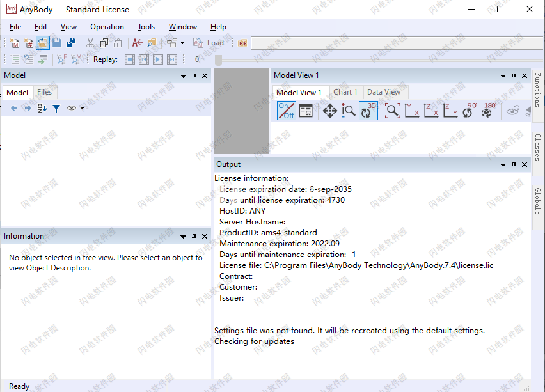Step replay backward one frame
This screenshot has height=392, width=545.
click(x=143, y=59)
